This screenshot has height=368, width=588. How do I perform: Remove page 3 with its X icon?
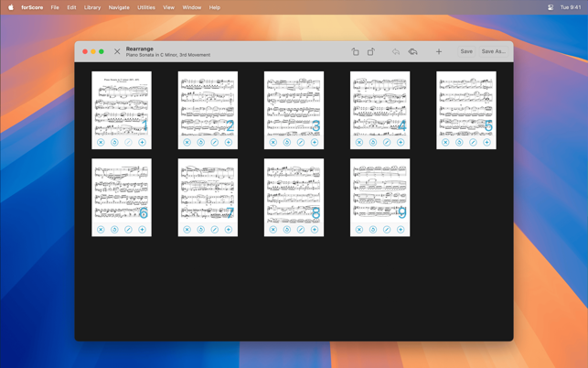coord(273,142)
